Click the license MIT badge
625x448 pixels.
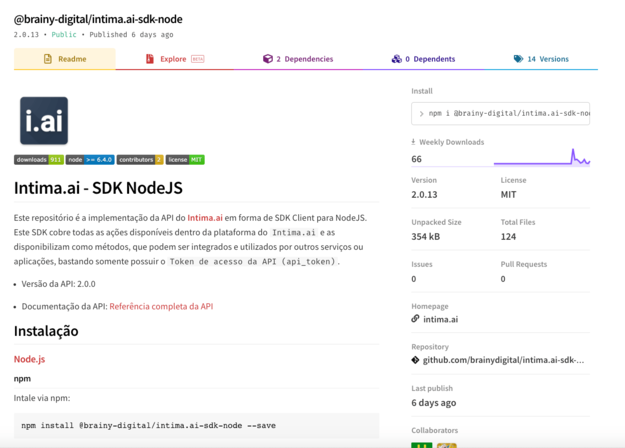click(185, 159)
